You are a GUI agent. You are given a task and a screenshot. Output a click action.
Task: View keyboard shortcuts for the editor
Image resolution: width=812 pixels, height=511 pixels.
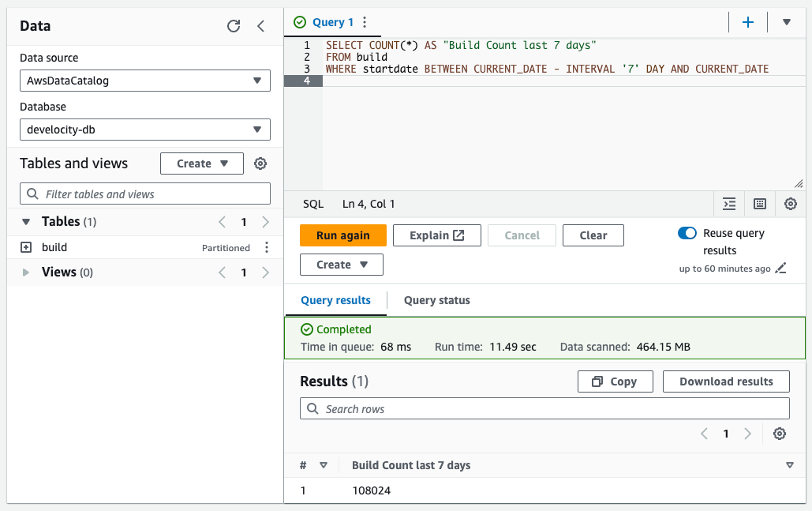[x=759, y=204]
